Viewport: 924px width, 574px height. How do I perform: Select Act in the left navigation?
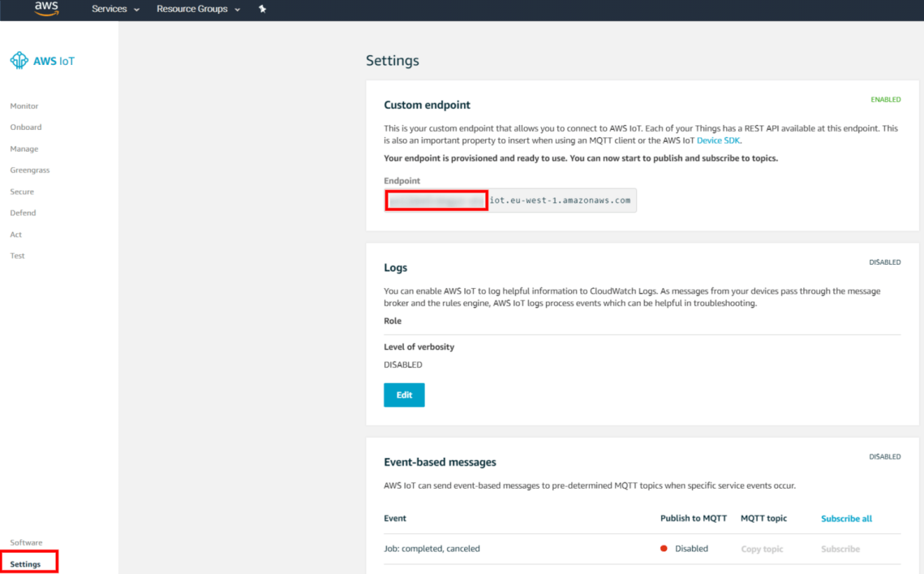[16, 235]
